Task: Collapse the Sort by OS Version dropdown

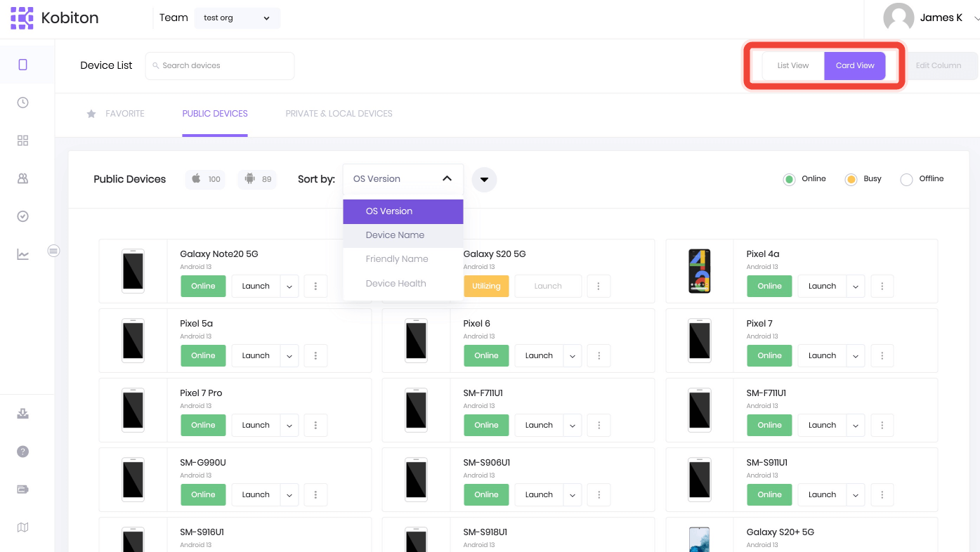Action: (403, 179)
